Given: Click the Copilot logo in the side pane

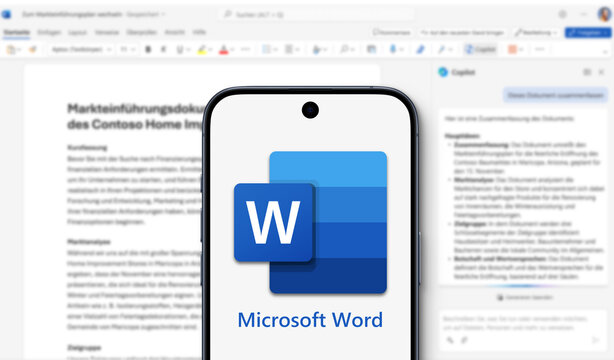Looking at the screenshot, I should click(443, 72).
